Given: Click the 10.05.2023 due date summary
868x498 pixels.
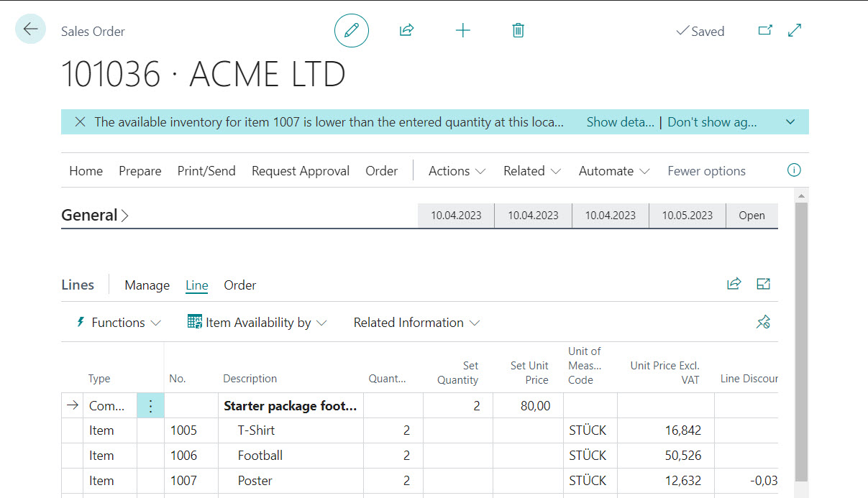Looking at the screenshot, I should point(687,216).
